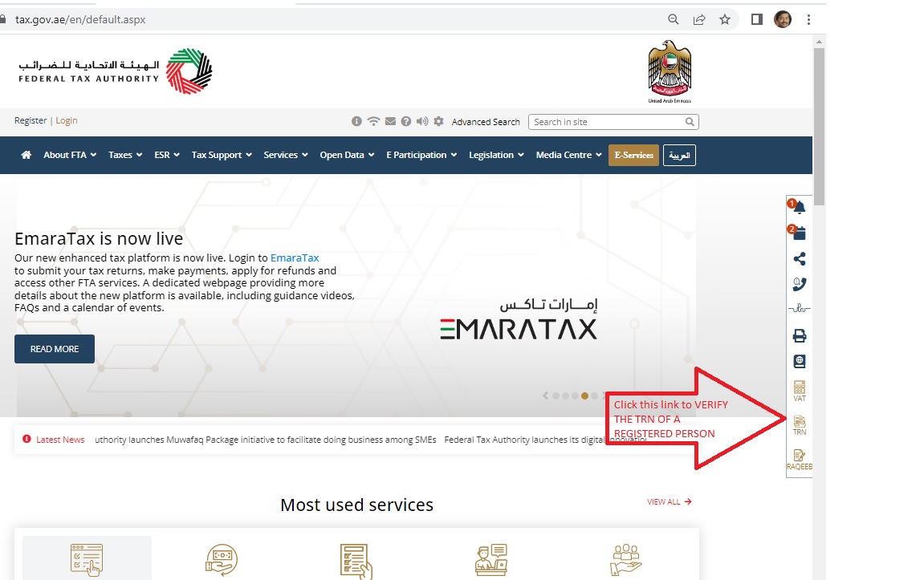Click the Login link

(67, 120)
